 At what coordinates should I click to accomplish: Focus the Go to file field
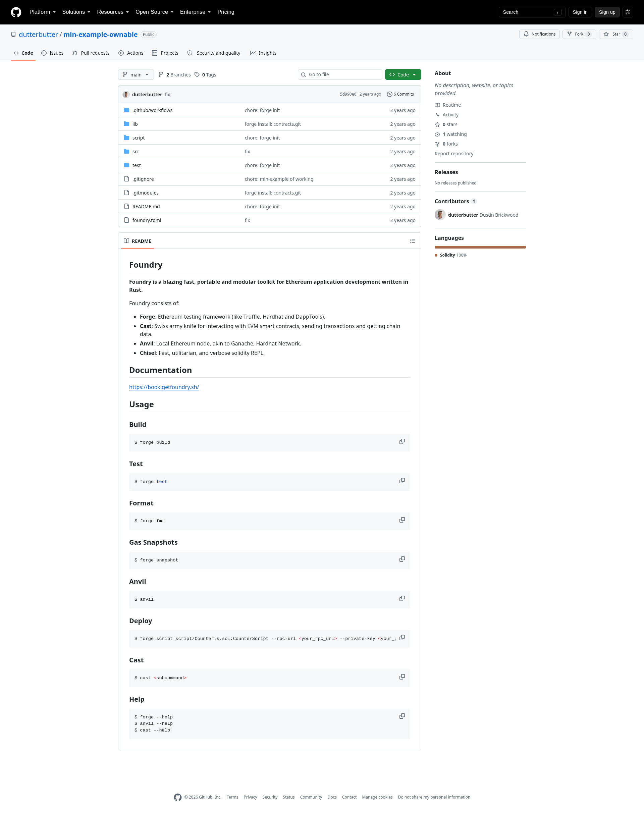(340, 75)
